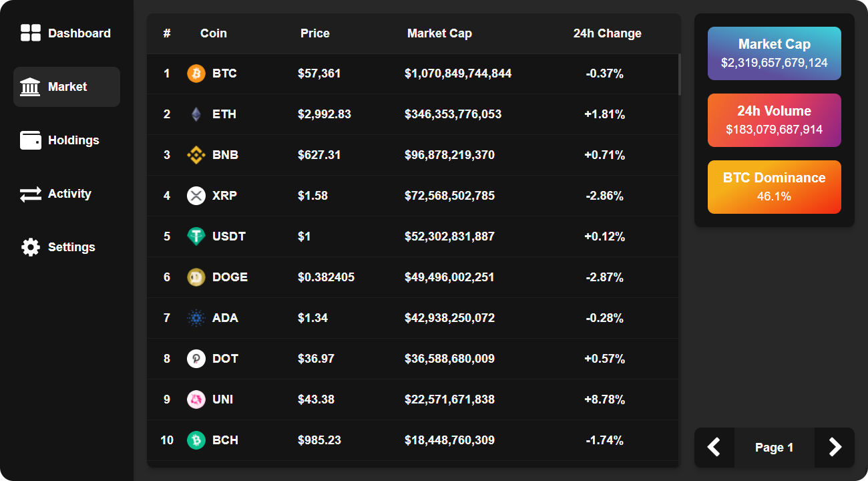The width and height of the screenshot is (868, 481).
Task: Open the Activity page
Action: 67,194
